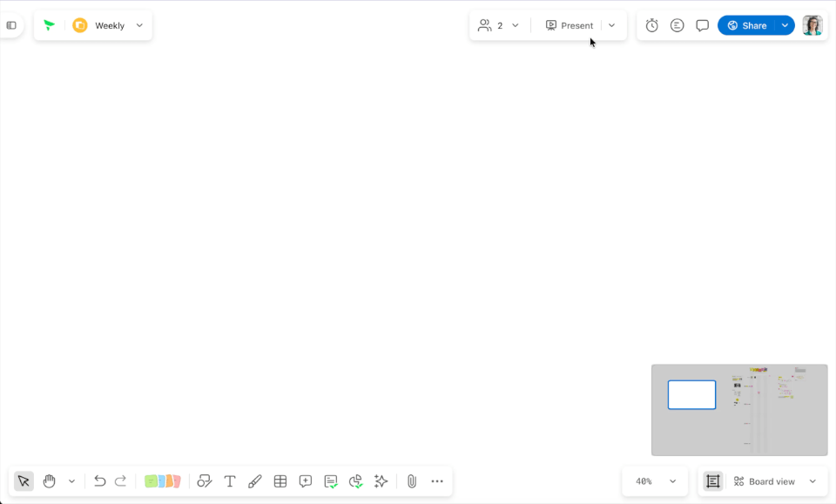Click the Present button

(570, 25)
